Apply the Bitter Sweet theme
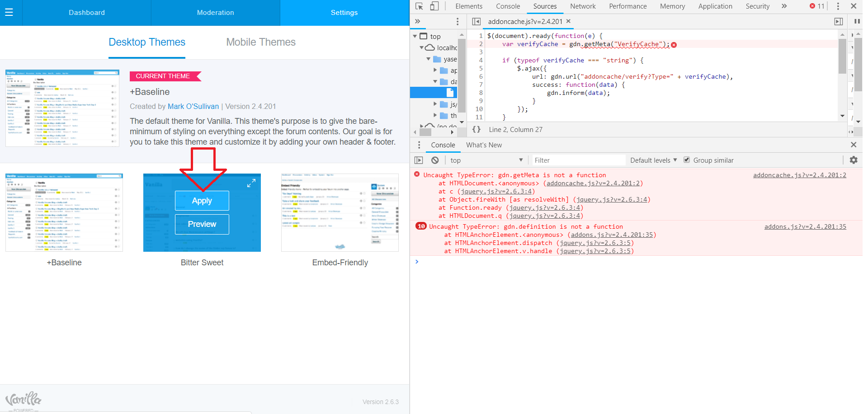868x414 pixels. click(202, 201)
